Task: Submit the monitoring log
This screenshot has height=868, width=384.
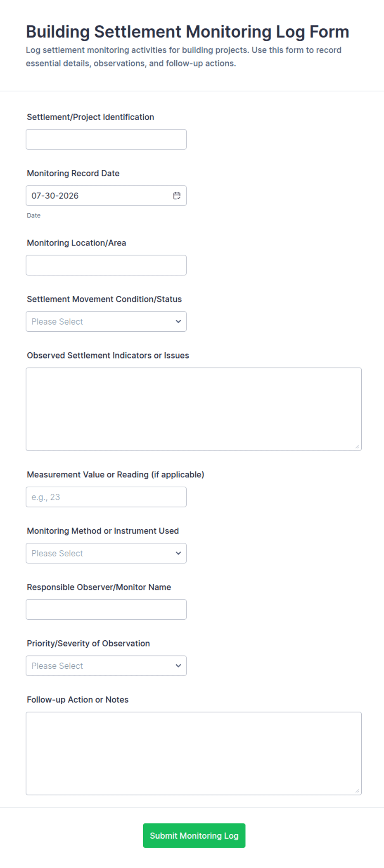Action: pos(194,835)
